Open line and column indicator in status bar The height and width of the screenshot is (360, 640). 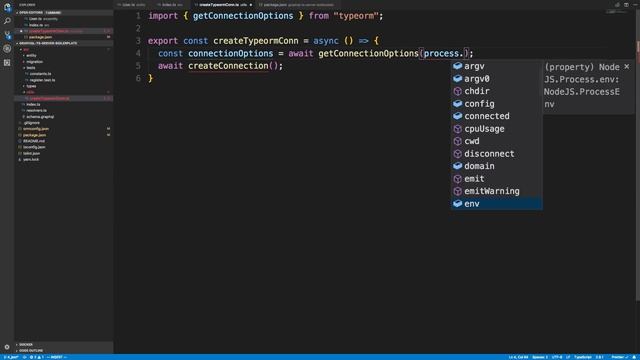518,357
